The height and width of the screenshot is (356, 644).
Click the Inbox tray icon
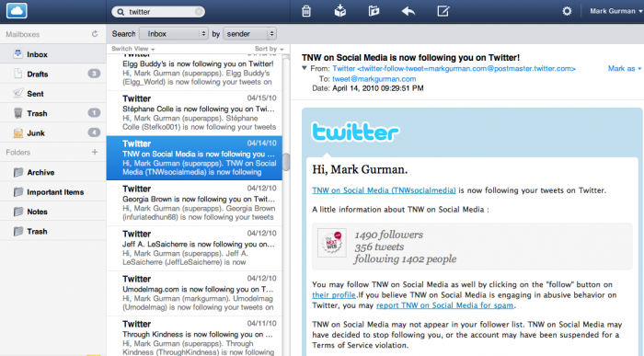tap(17, 53)
